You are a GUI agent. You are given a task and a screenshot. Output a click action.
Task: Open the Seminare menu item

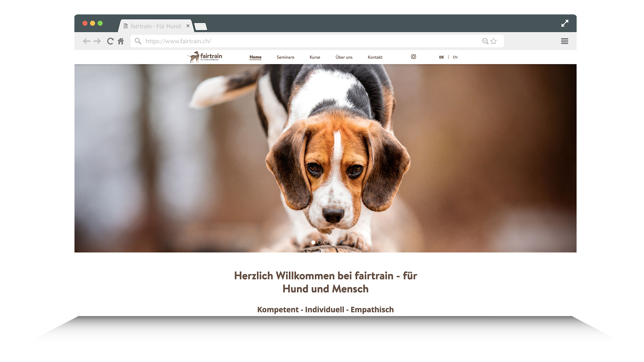(x=285, y=57)
